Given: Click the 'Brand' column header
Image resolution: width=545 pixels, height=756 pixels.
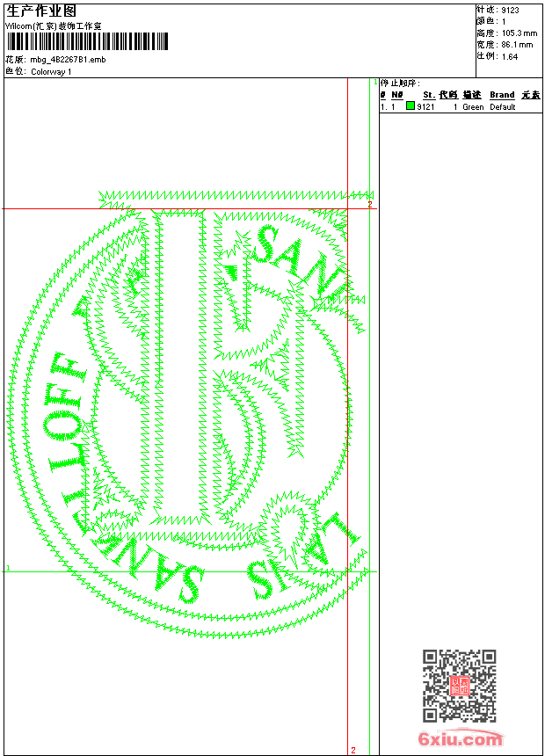Looking at the screenshot, I should [502, 95].
